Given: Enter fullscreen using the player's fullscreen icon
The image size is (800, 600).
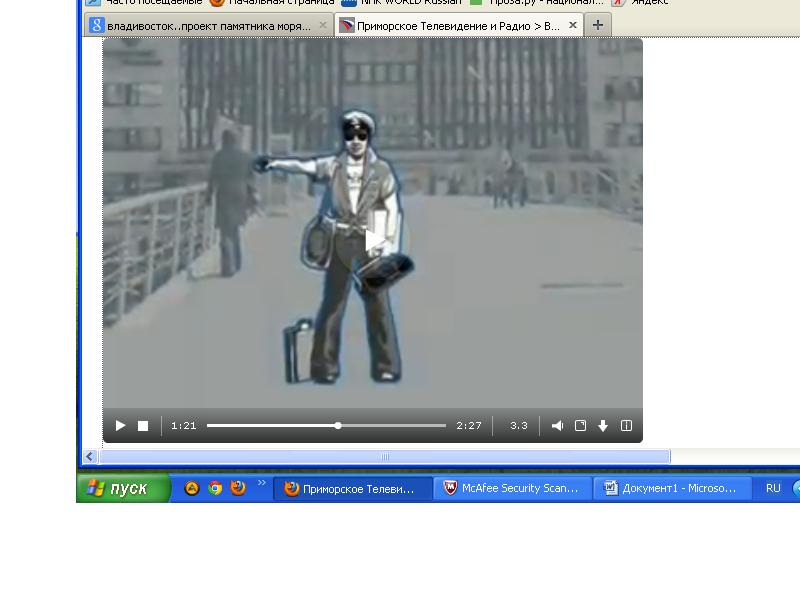Looking at the screenshot, I should [580, 426].
